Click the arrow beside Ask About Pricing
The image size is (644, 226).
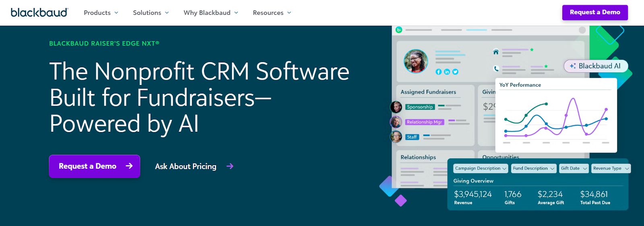230,166
